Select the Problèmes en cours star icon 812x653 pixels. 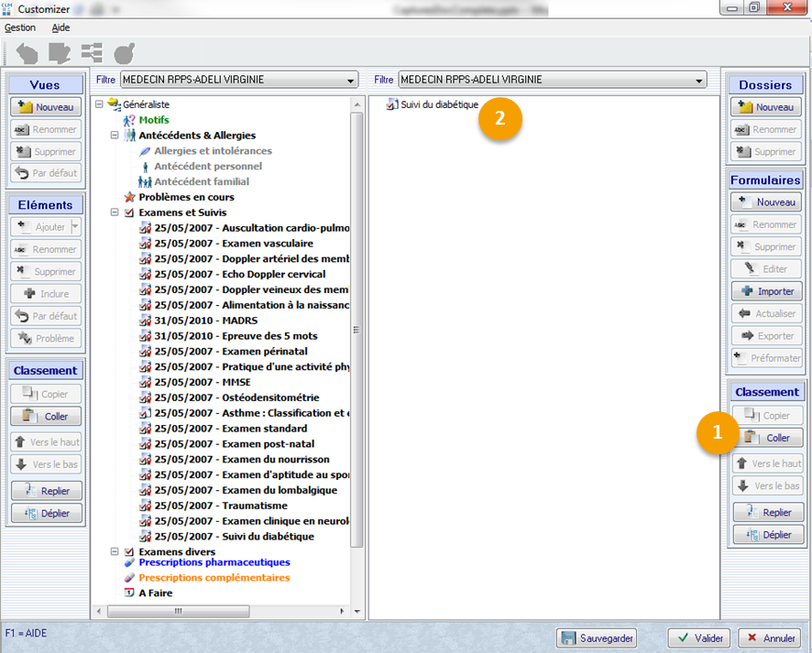pos(129,197)
